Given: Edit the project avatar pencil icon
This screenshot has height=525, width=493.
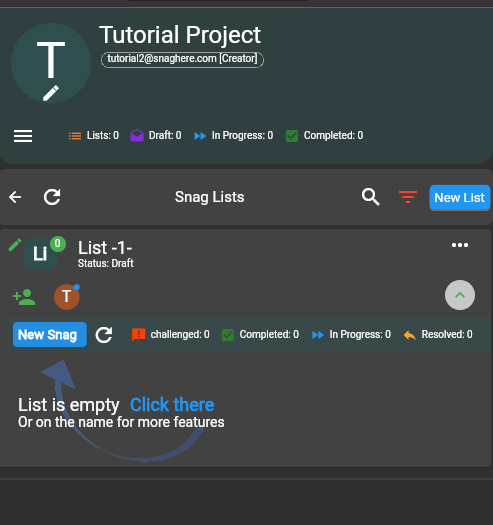Looking at the screenshot, I should pos(51,93).
